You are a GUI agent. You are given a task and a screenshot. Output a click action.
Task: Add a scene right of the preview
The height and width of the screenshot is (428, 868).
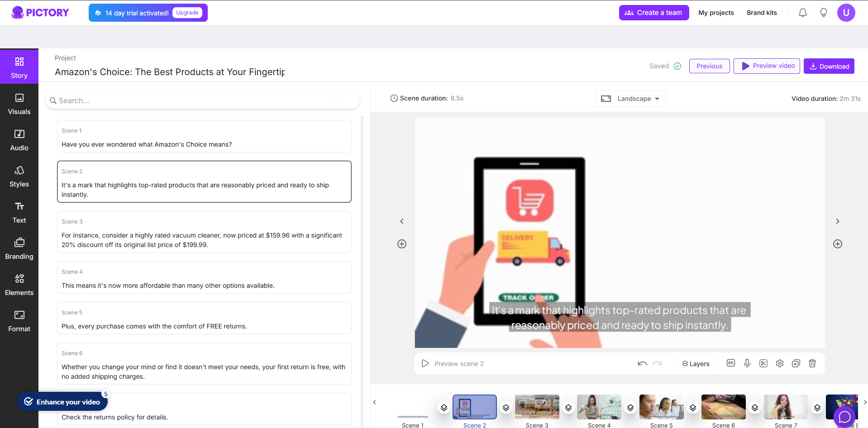838,244
